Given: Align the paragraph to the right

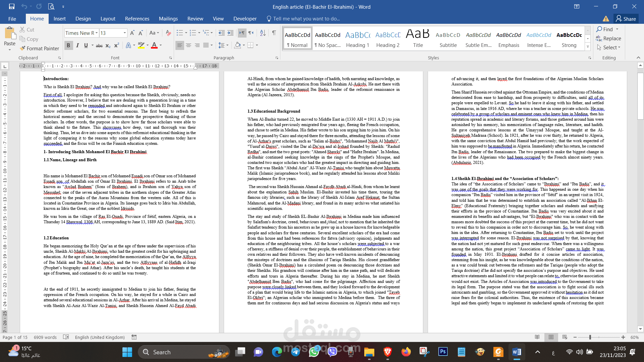Looking at the screenshot, I should tap(197, 45).
